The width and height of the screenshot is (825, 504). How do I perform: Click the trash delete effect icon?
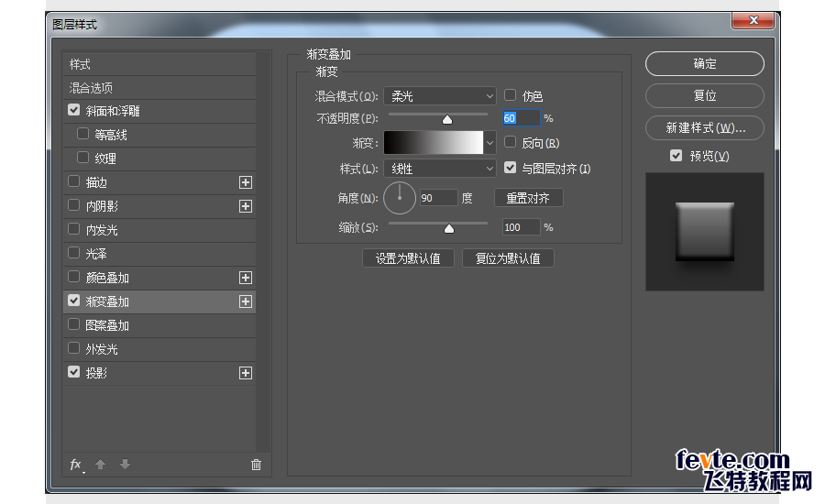click(x=257, y=465)
